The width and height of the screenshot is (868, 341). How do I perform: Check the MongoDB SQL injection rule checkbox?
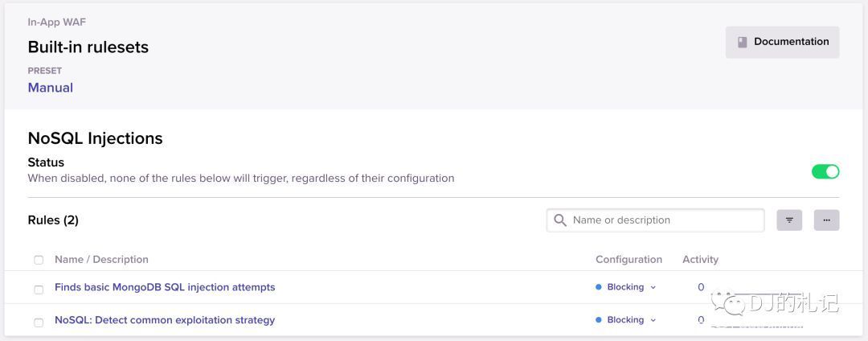click(x=39, y=289)
